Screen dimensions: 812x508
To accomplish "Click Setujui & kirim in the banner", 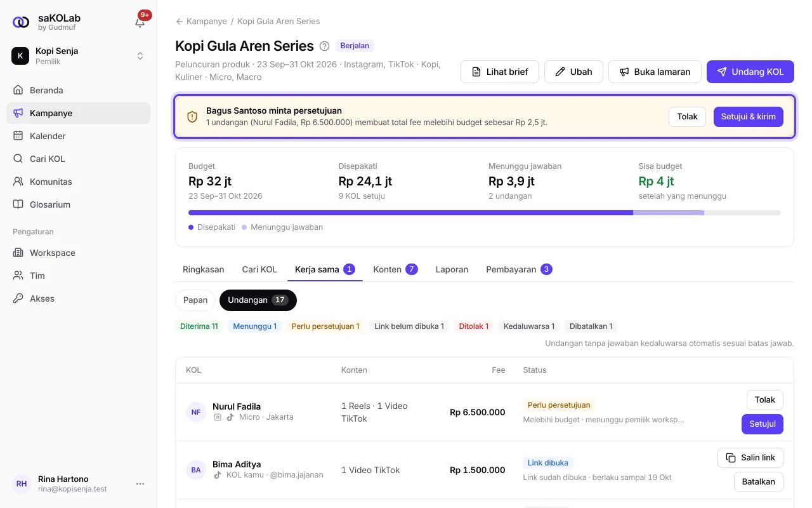I will (x=749, y=117).
